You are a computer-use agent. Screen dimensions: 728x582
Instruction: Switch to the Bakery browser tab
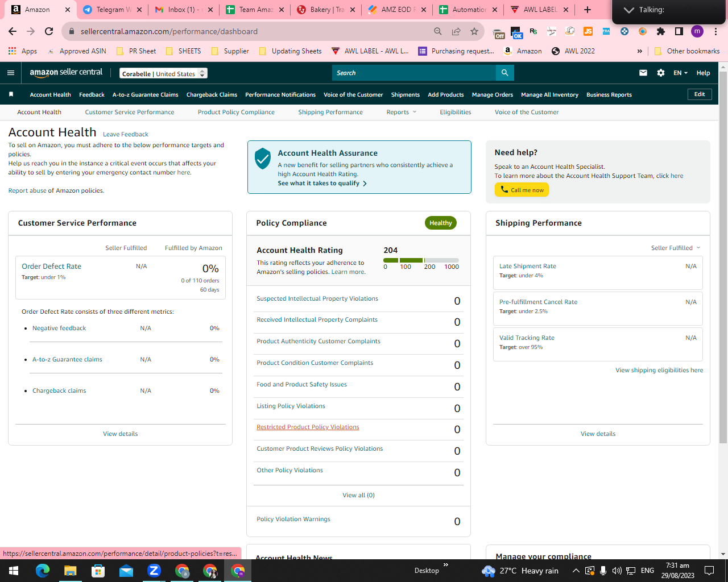click(326, 10)
